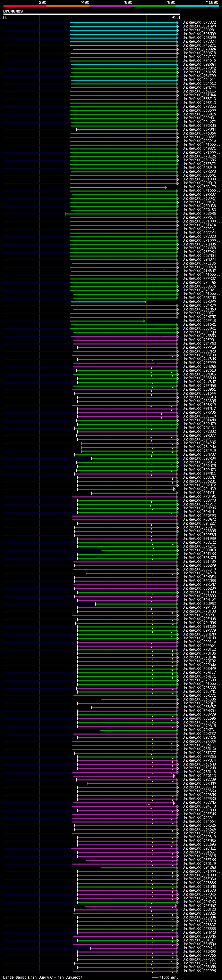Select the UniRef100_C0PFL8 label
222x980 pixels.
(x=199, y=321)
